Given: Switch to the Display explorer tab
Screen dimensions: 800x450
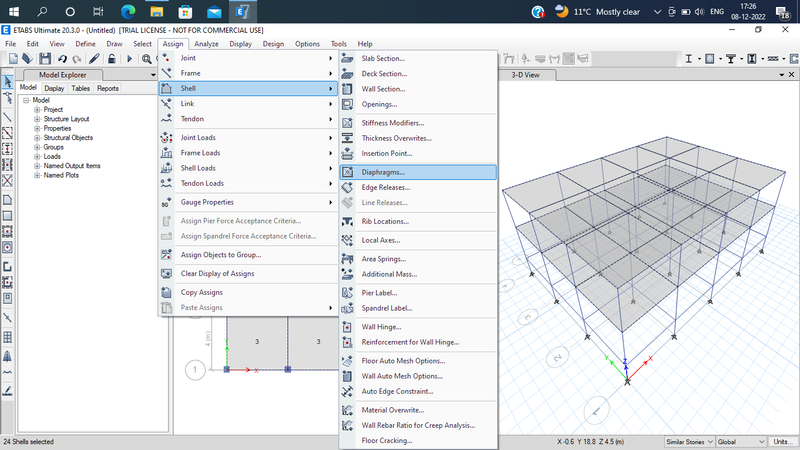Looking at the screenshot, I should pyautogui.click(x=54, y=88).
